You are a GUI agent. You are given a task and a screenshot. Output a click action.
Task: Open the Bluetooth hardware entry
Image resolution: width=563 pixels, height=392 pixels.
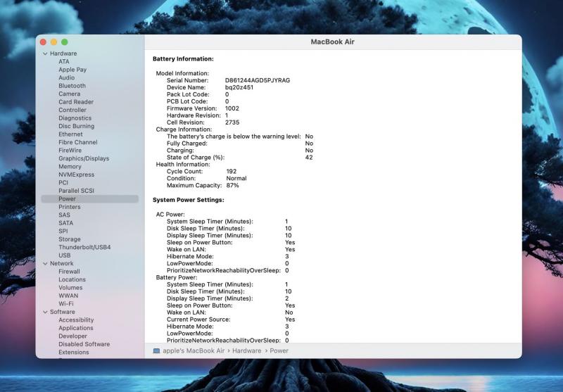click(x=72, y=86)
